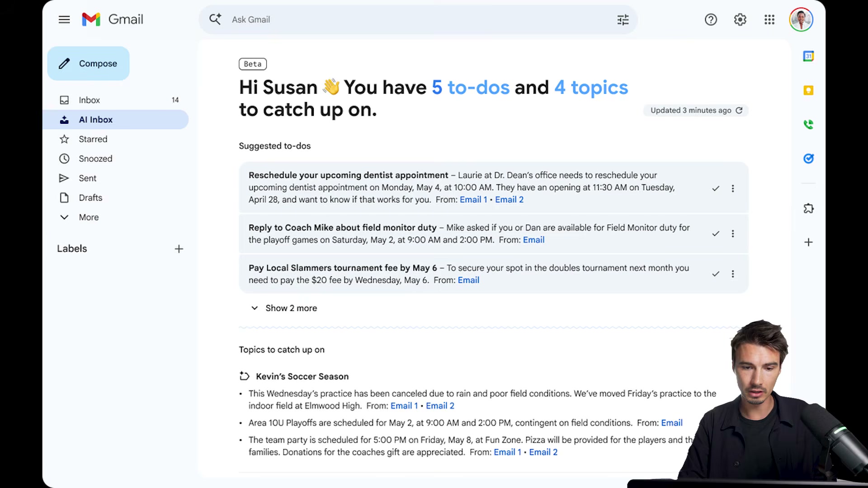Create a new label with plus icon
The height and width of the screenshot is (488, 868).
click(x=179, y=249)
